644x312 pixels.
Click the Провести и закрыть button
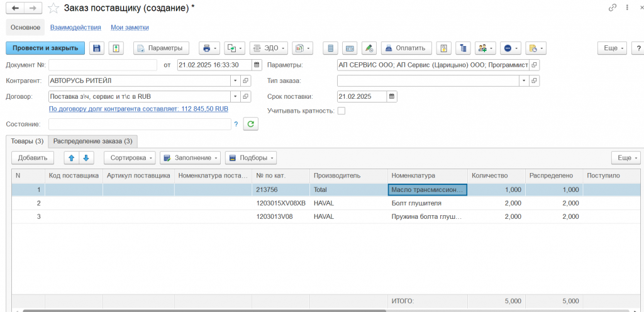click(x=45, y=48)
